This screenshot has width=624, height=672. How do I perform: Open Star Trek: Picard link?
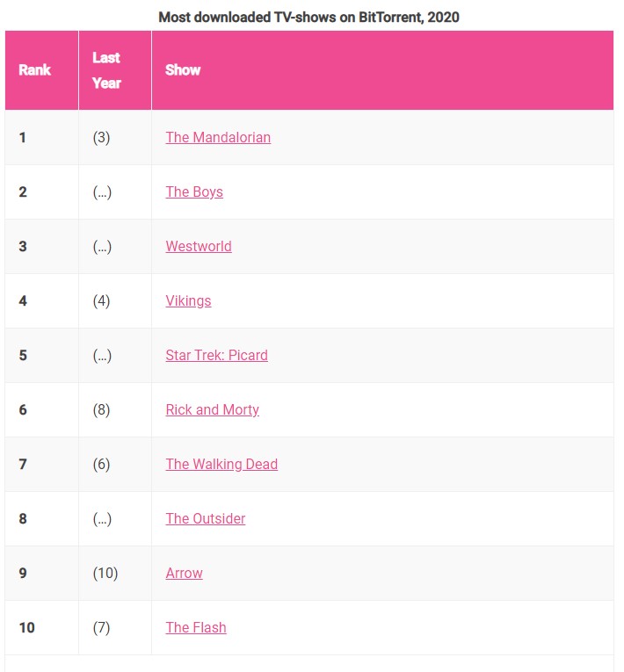coord(216,355)
